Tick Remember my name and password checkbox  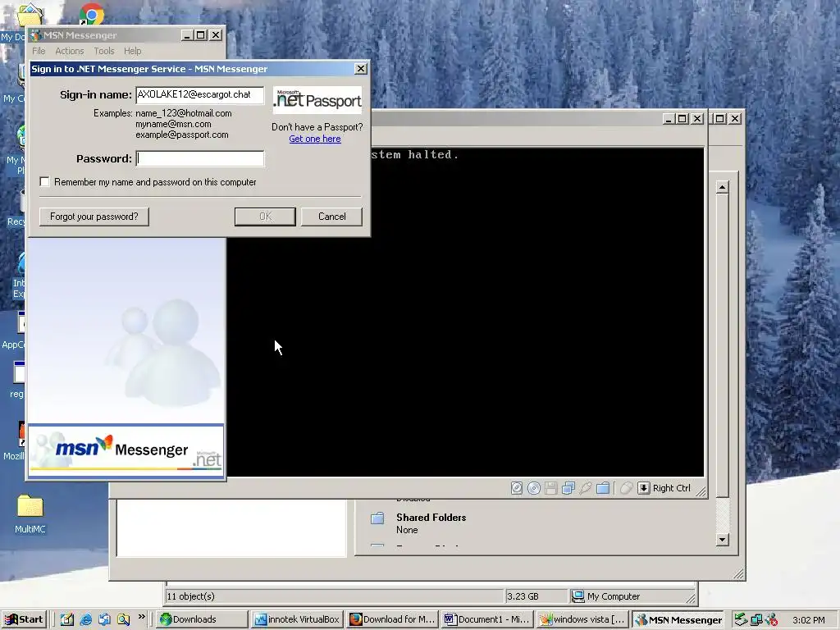point(44,181)
